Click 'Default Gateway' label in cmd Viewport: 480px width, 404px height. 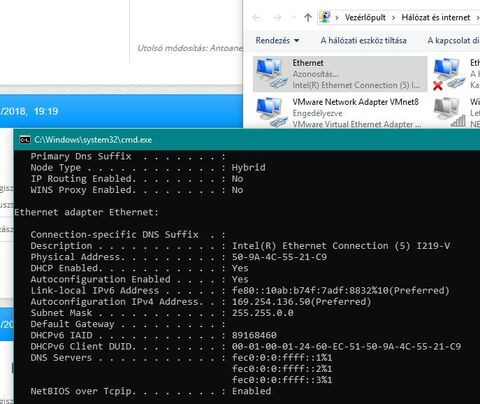pyautogui.click(x=72, y=324)
